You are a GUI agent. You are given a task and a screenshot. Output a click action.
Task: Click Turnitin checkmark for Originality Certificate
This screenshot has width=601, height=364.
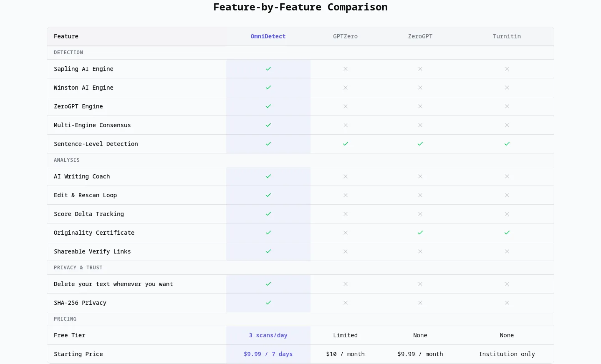point(507,233)
